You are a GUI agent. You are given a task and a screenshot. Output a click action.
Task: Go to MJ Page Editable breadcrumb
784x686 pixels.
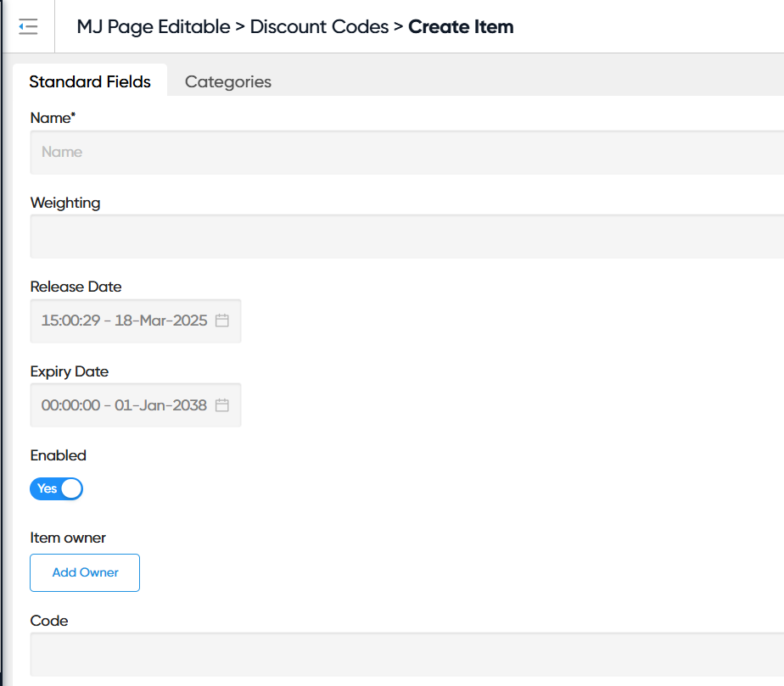tap(153, 26)
